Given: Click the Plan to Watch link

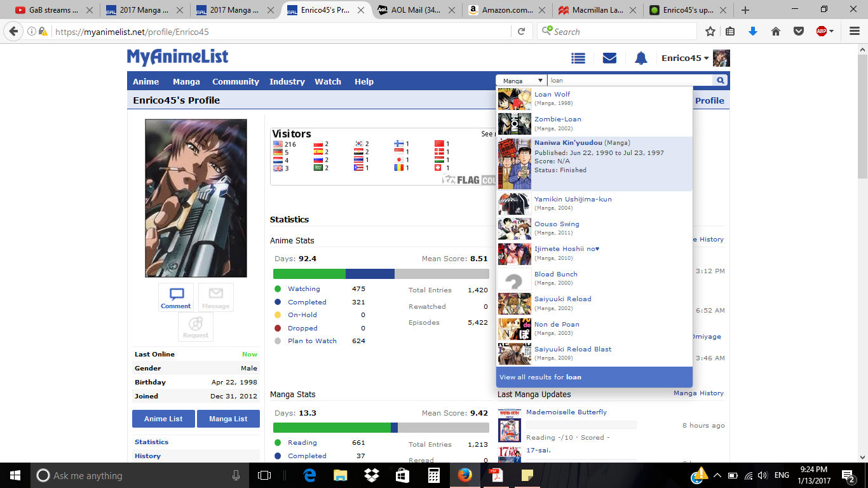Looking at the screenshot, I should point(312,341).
